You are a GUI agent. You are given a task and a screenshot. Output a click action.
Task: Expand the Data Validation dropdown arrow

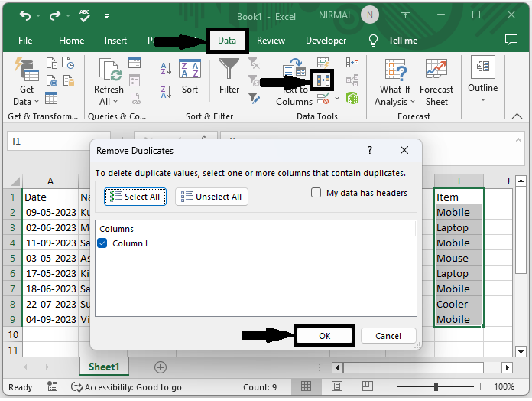337,99
